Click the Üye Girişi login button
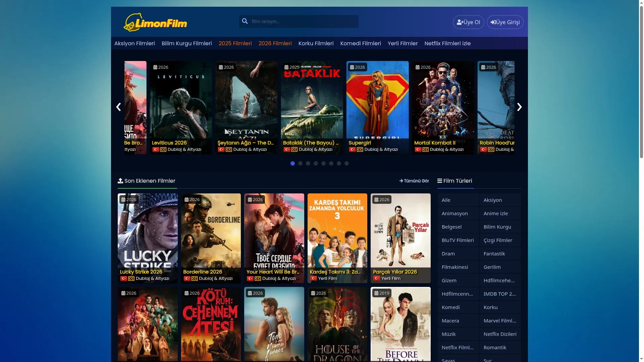 [x=505, y=22]
